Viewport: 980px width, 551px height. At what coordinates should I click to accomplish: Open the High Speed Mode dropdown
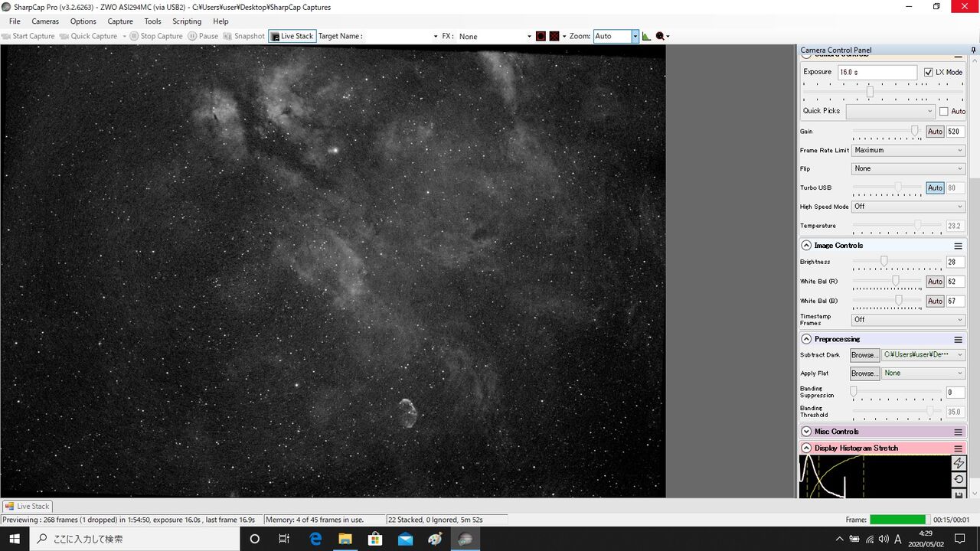[908, 207]
